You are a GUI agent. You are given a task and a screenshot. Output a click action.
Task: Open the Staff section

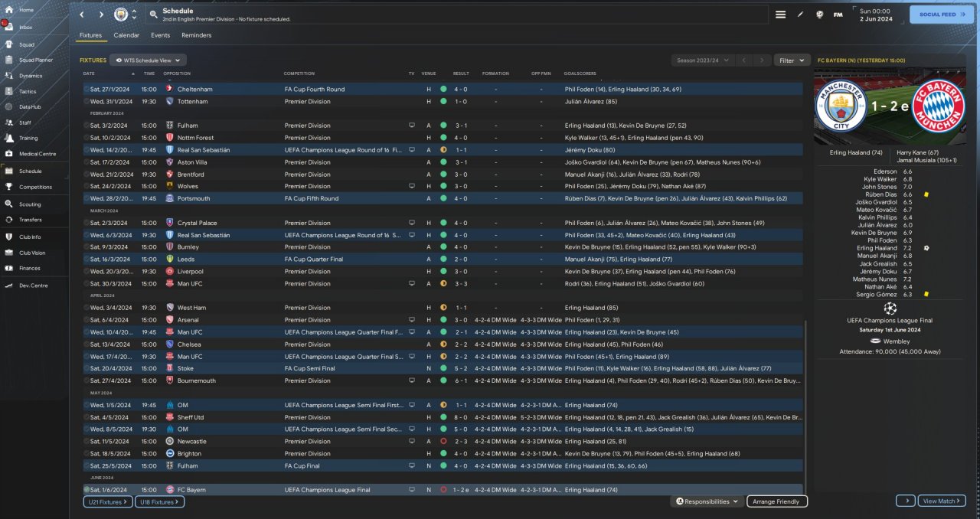[34, 122]
